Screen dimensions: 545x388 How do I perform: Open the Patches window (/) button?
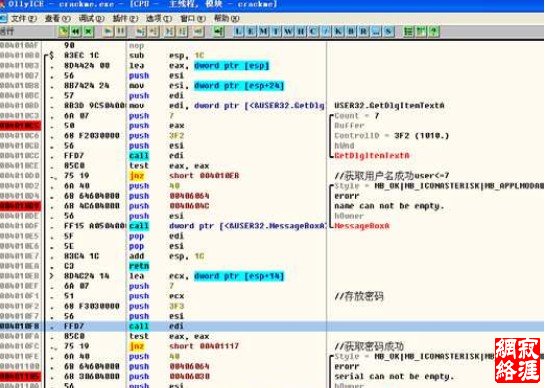(326, 32)
